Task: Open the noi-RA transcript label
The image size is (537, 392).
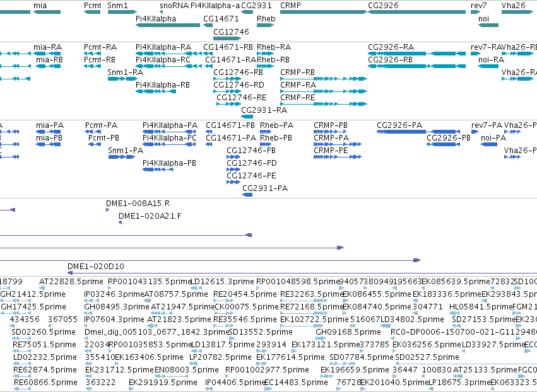Action: coord(492,59)
